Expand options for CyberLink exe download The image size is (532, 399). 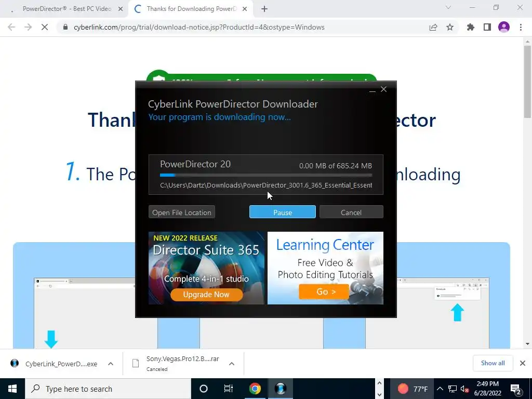tap(111, 364)
